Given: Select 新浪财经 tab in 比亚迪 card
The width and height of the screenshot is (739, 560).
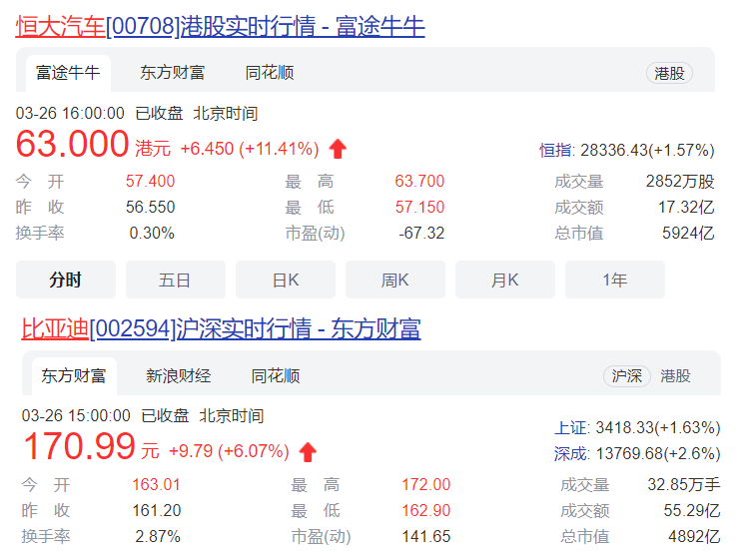Looking at the screenshot, I should tap(178, 376).
